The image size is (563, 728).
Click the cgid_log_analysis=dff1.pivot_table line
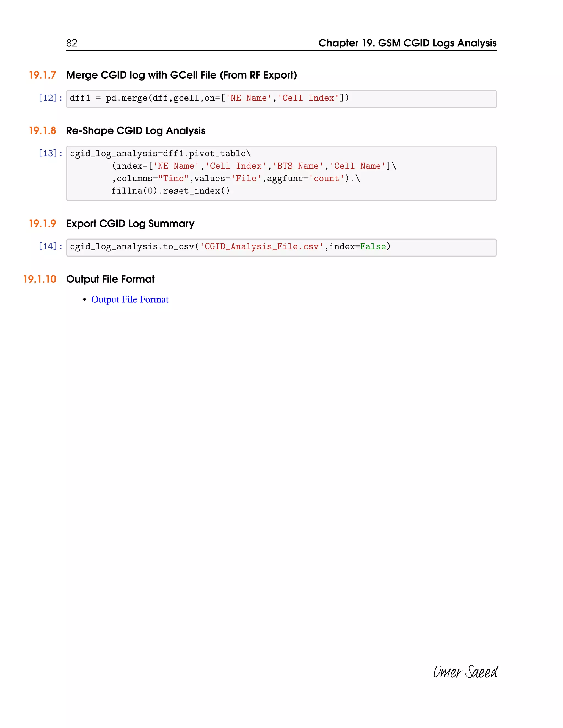[x=161, y=154]
